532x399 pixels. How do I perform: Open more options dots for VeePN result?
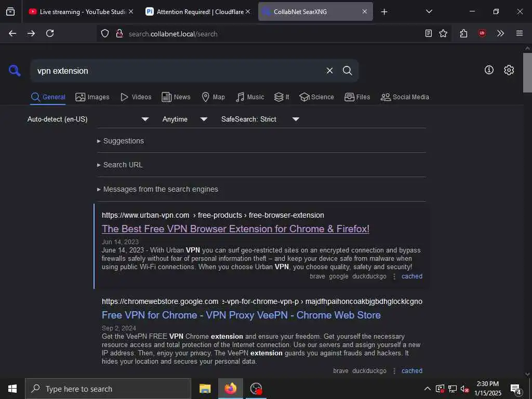tap(394, 371)
